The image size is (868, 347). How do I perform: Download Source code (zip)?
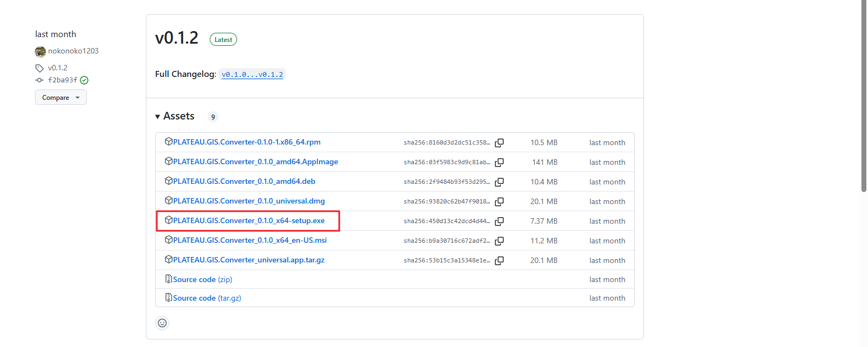203,279
